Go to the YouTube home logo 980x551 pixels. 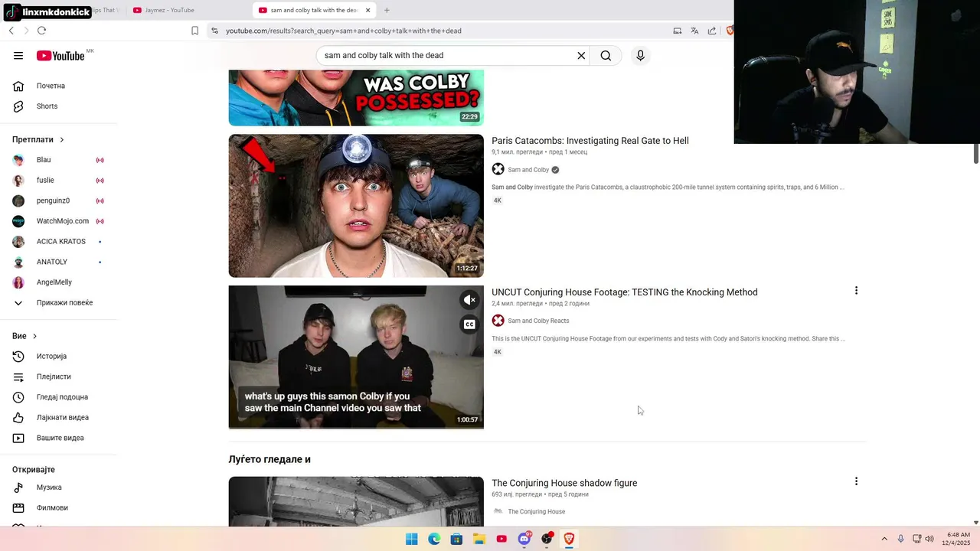point(60,55)
